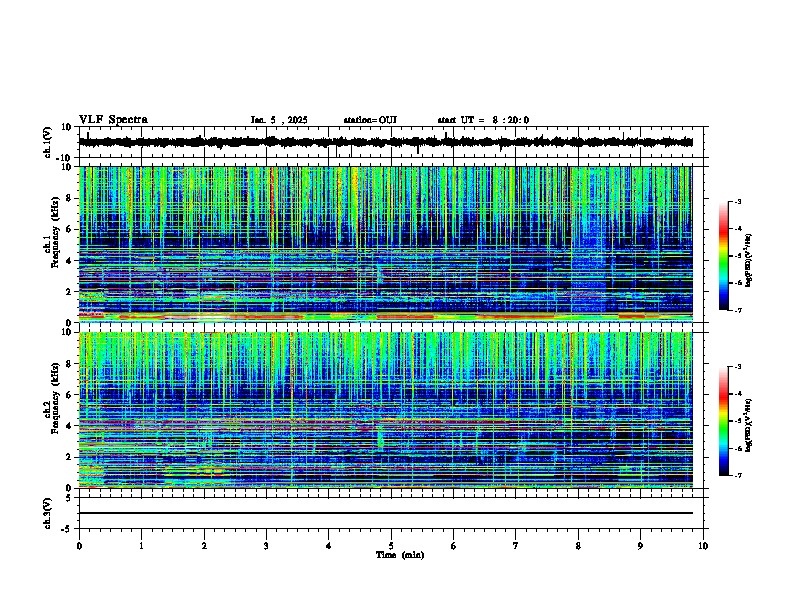Click the "2" kHz tick on ch.2 spectrogram axis

pos(69,457)
